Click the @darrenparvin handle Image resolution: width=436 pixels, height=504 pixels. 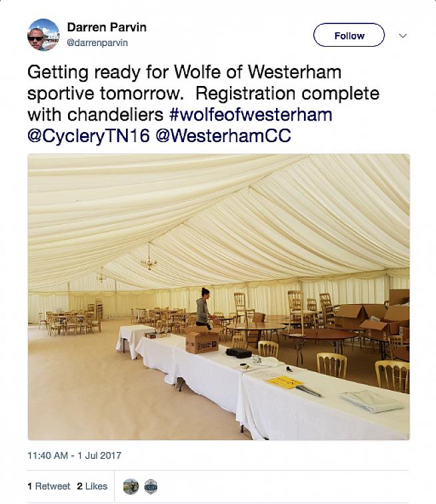97,43
